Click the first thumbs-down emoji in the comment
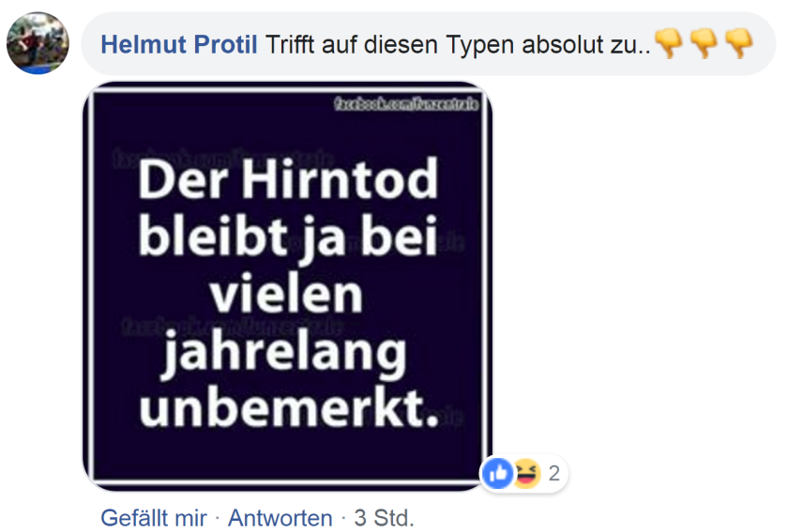The image size is (788, 532). click(x=670, y=43)
